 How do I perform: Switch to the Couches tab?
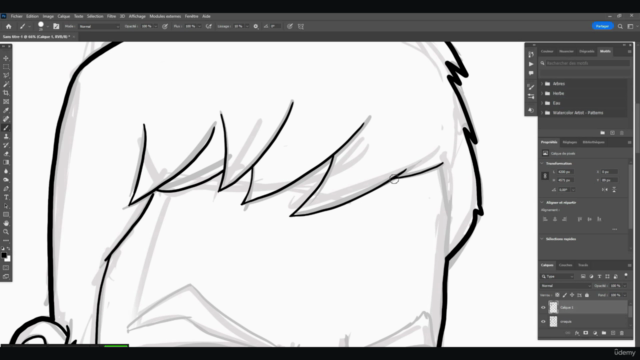pyautogui.click(x=565, y=265)
